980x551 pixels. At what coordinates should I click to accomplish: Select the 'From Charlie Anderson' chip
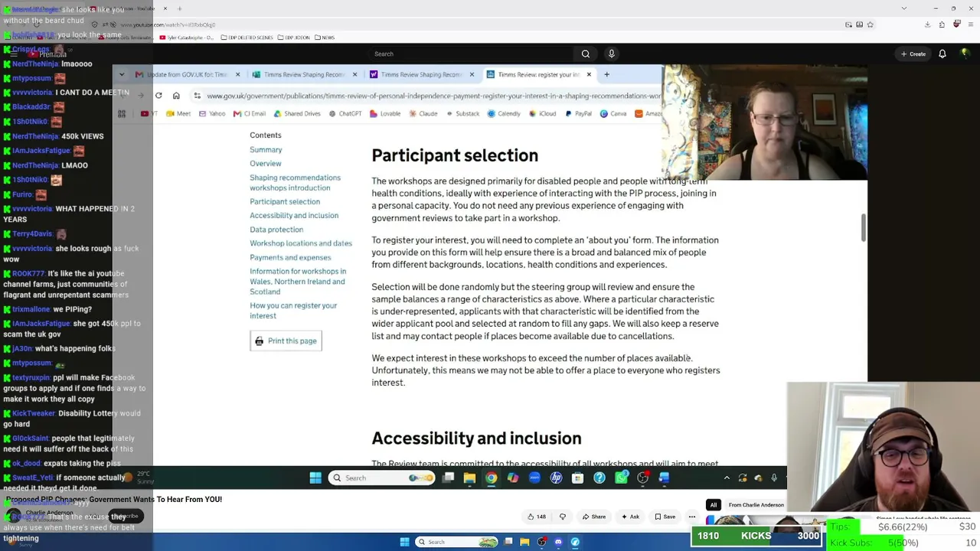pyautogui.click(x=756, y=505)
